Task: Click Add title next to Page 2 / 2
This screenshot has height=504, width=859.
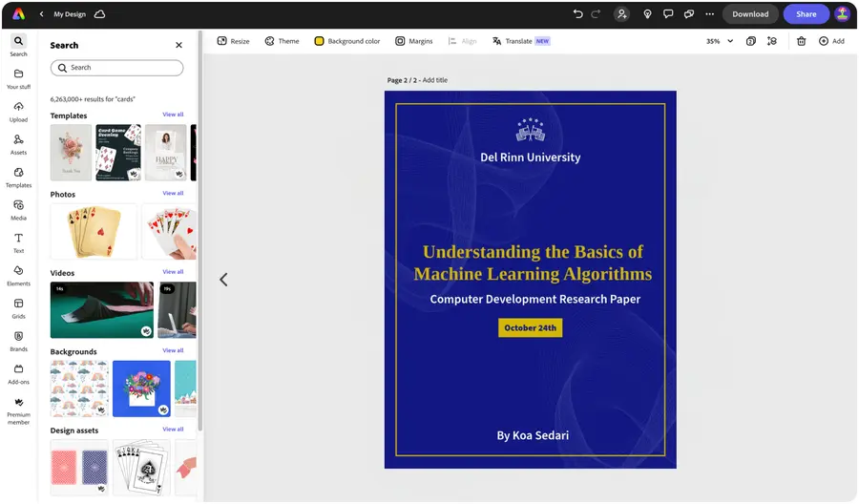Action: click(435, 80)
